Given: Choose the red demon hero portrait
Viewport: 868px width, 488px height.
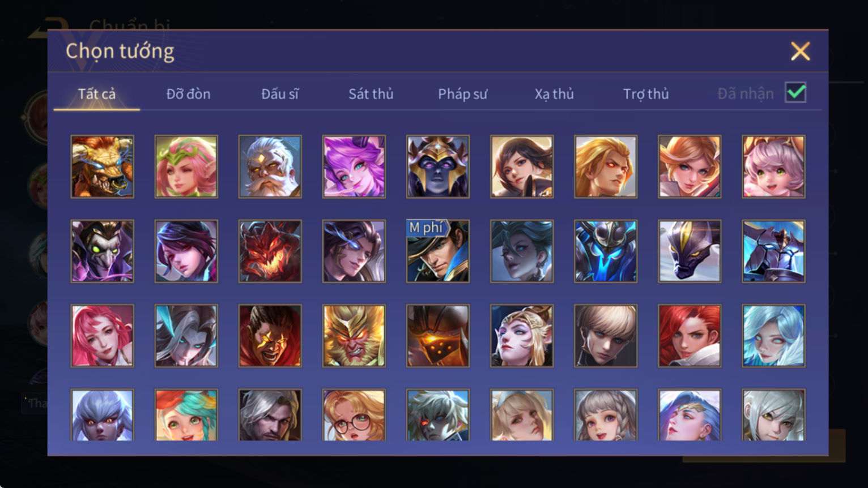Looking at the screenshot, I should [270, 251].
